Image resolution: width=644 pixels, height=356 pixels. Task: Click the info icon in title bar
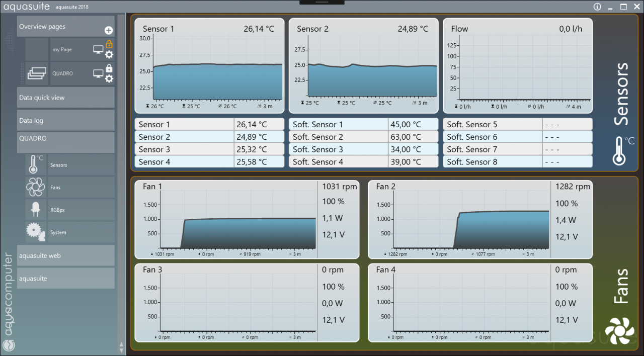[597, 7]
